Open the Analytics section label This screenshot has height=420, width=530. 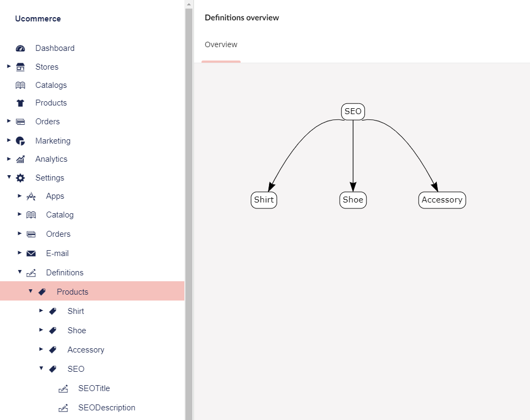51,159
